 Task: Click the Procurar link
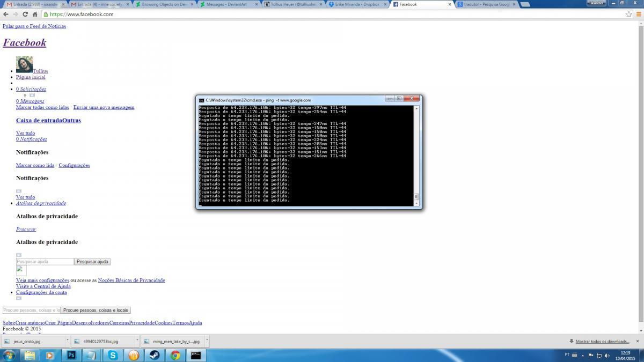[26, 230]
